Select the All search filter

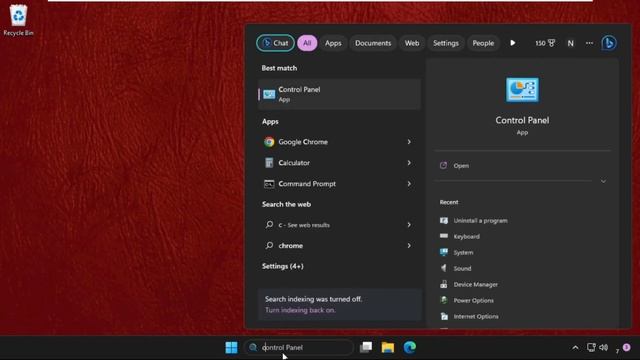(x=307, y=43)
